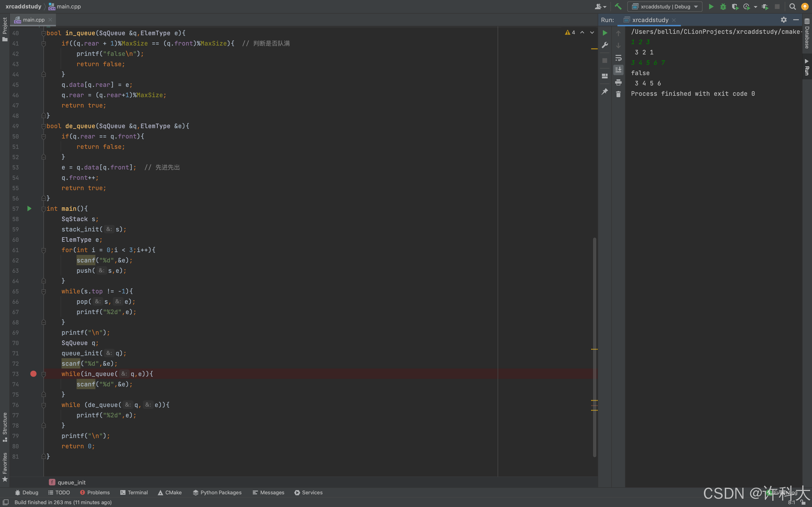Toggle breakpoint on line 73
The image size is (812, 507).
pos(33,373)
